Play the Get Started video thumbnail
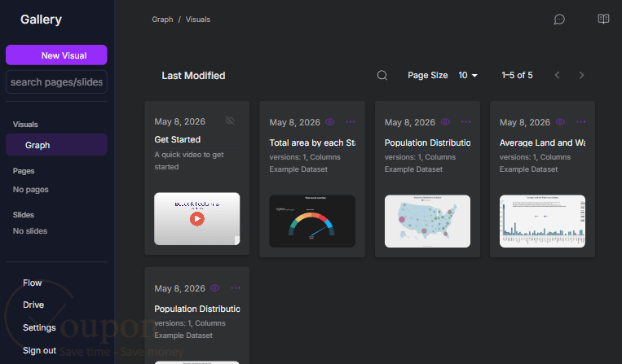 pos(196,218)
